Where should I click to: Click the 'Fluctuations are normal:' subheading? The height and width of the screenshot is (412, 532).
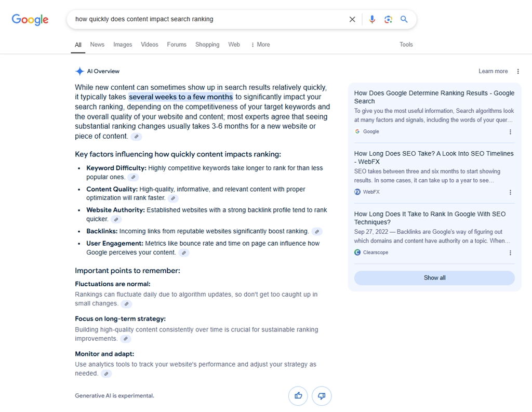click(x=113, y=284)
